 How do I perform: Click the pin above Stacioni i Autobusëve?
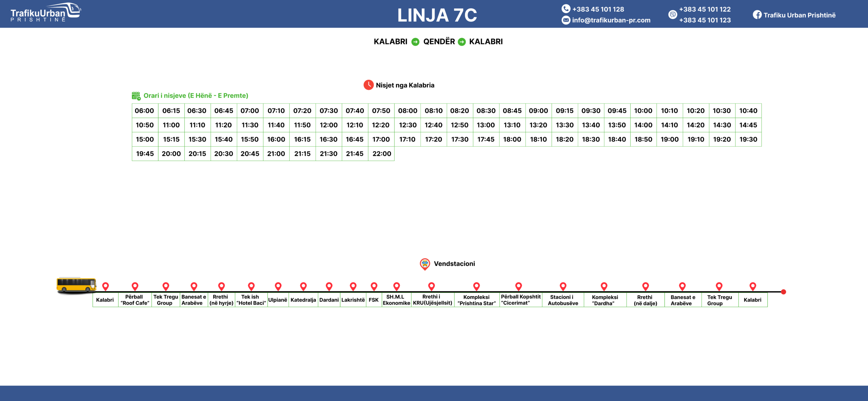click(563, 286)
